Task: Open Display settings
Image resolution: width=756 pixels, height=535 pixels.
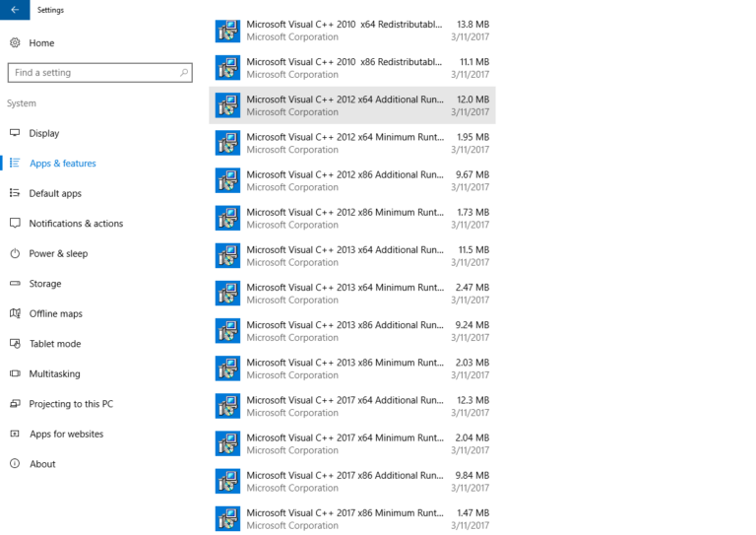Action: (44, 133)
